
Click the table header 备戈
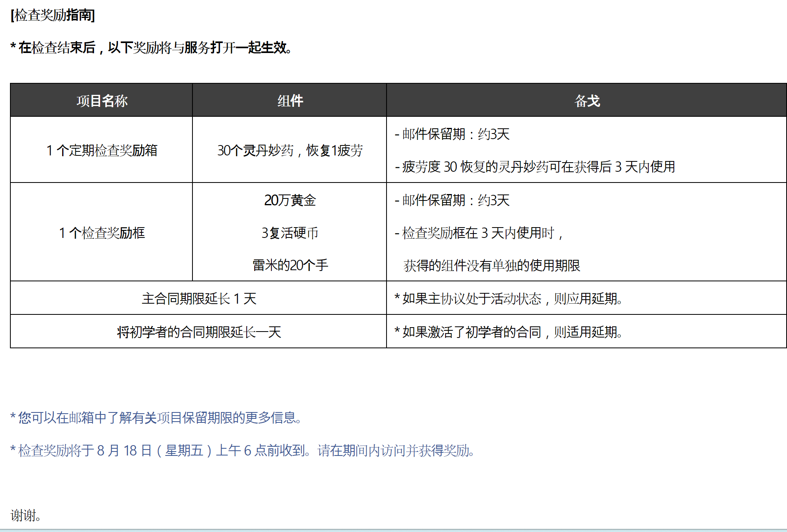point(587,101)
